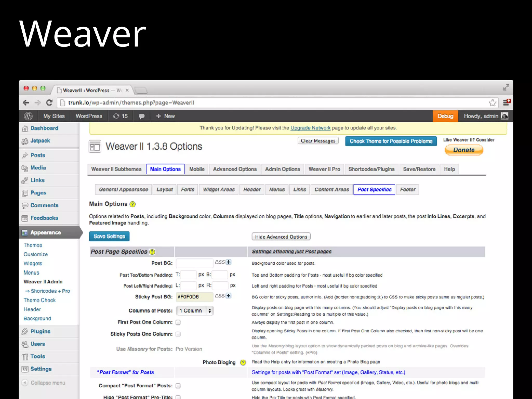Click the Save Settings button
532x399 pixels.
[x=109, y=236]
